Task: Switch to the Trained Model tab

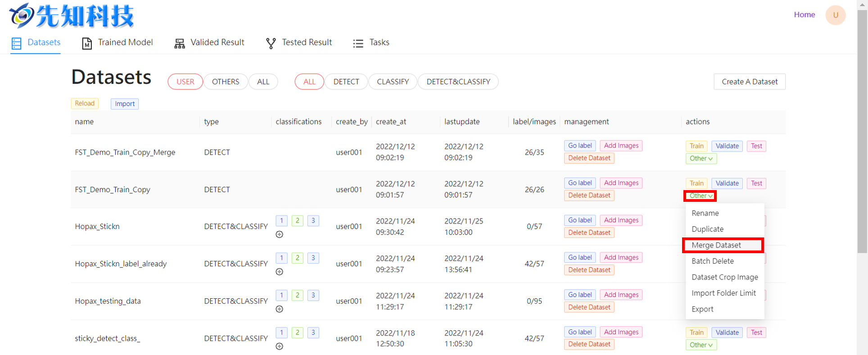Action: tap(118, 43)
